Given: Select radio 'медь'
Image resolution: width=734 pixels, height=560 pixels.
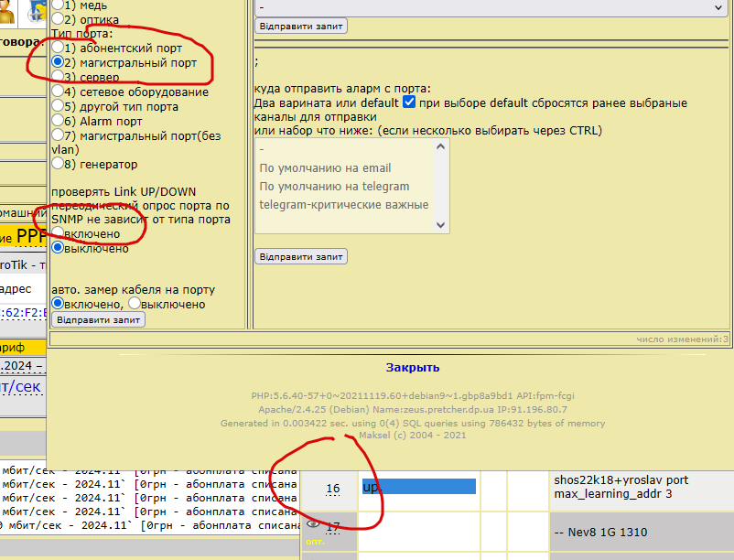Looking at the screenshot, I should coord(58,5).
